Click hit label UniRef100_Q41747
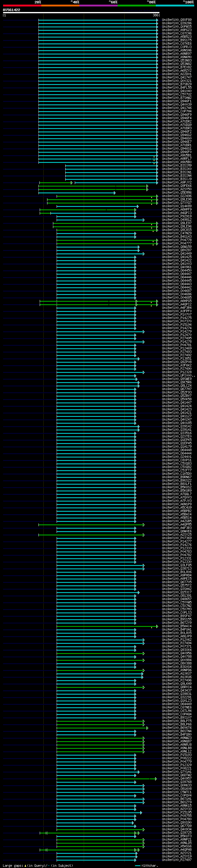The width and height of the screenshot is (197, 868). tap(177, 77)
